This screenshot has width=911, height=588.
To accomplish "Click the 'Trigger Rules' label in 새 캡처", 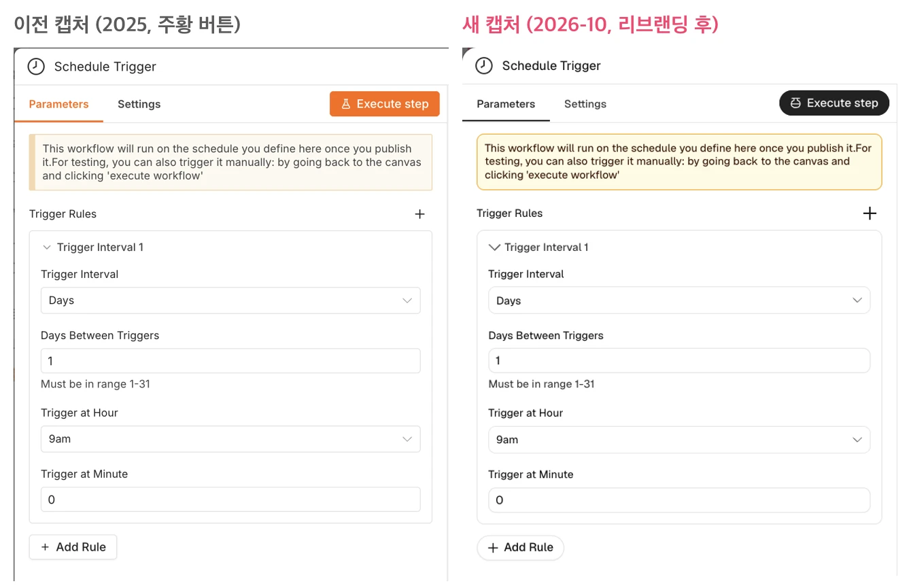I will point(510,213).
